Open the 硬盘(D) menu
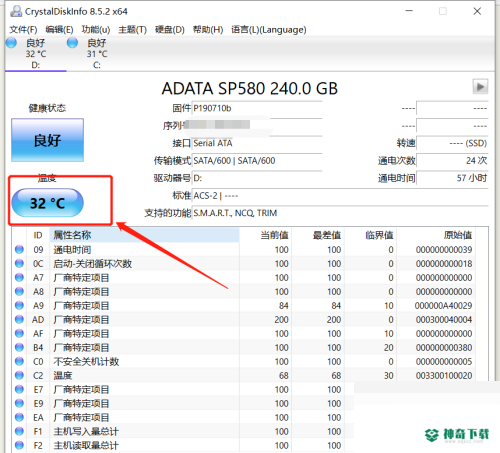The width and height of the screenshot is (500, 453). [170, 30]
